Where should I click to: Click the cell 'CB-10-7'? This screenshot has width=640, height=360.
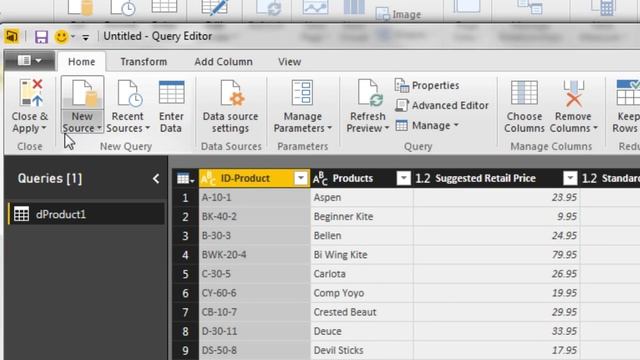[254, 312]
